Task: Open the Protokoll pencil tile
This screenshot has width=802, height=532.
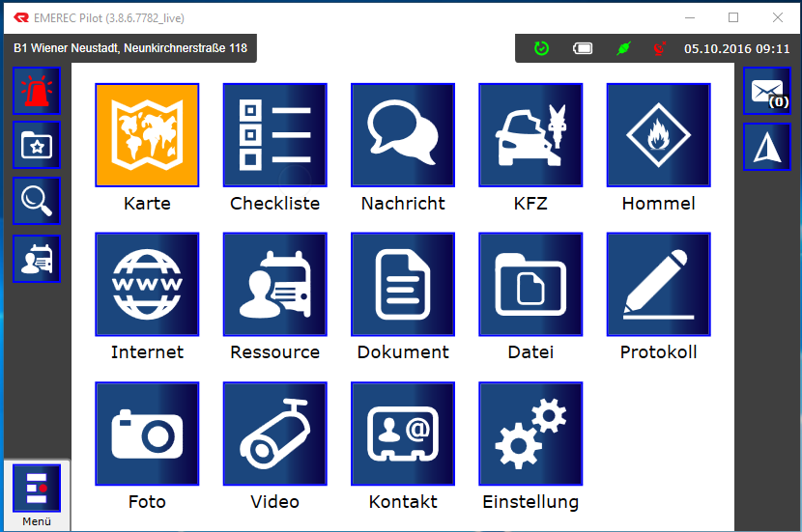Action: pos(658,284)
